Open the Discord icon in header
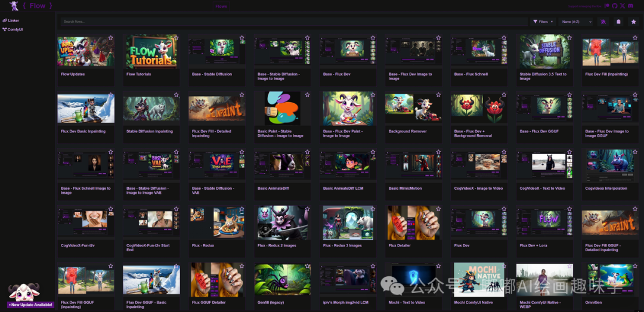The image size is (644, 312). pyautogui.click(x=631, y=6)
